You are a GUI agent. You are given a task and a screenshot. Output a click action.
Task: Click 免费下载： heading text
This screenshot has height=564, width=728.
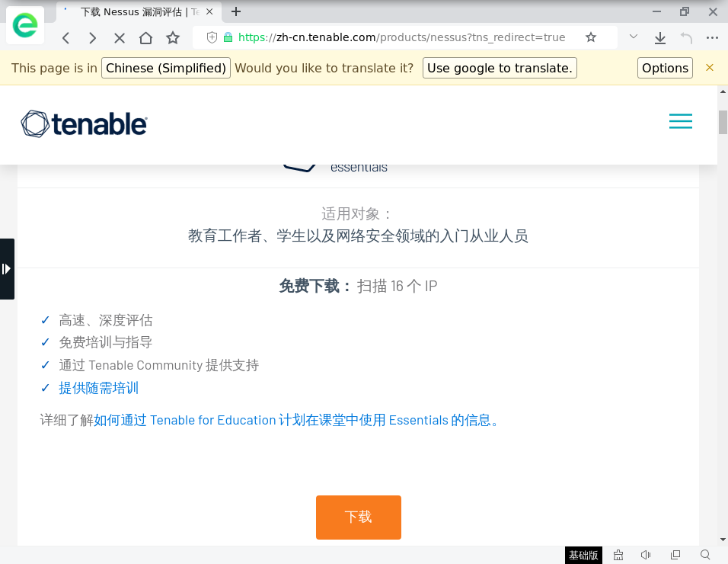click(316, 286)
